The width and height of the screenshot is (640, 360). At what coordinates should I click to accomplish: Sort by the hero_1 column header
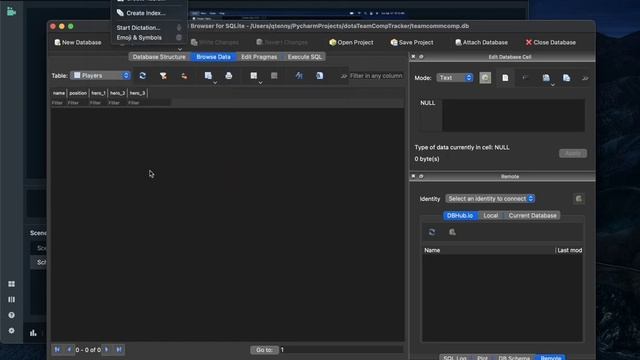[98, 93]
